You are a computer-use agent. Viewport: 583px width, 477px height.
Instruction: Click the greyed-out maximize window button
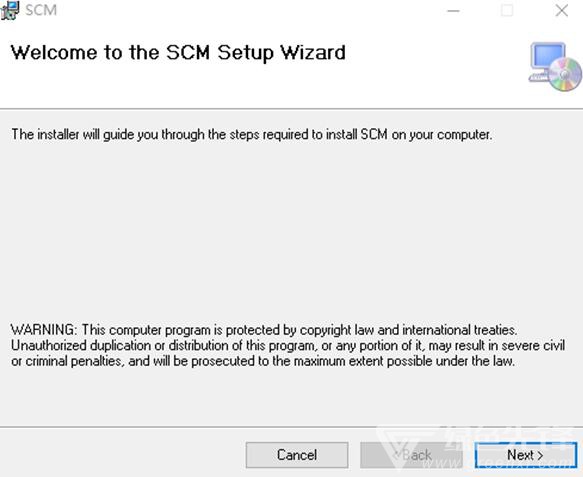click(x=507, y=10)
